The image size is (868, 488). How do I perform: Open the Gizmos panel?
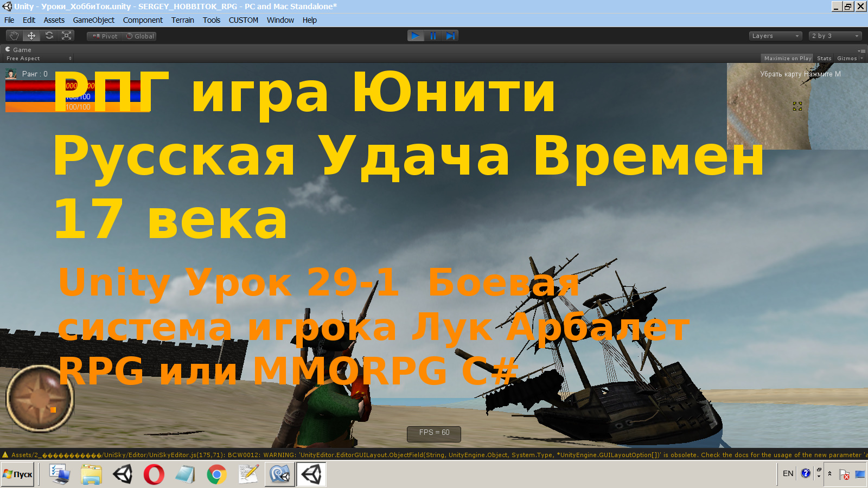tap(846, 58)
